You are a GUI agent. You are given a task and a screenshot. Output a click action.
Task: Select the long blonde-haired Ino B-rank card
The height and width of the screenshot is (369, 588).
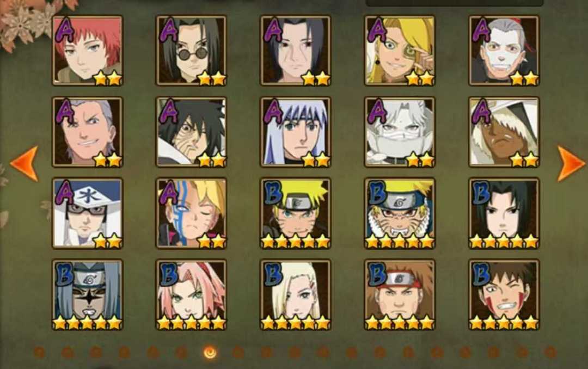click(296, 295)
